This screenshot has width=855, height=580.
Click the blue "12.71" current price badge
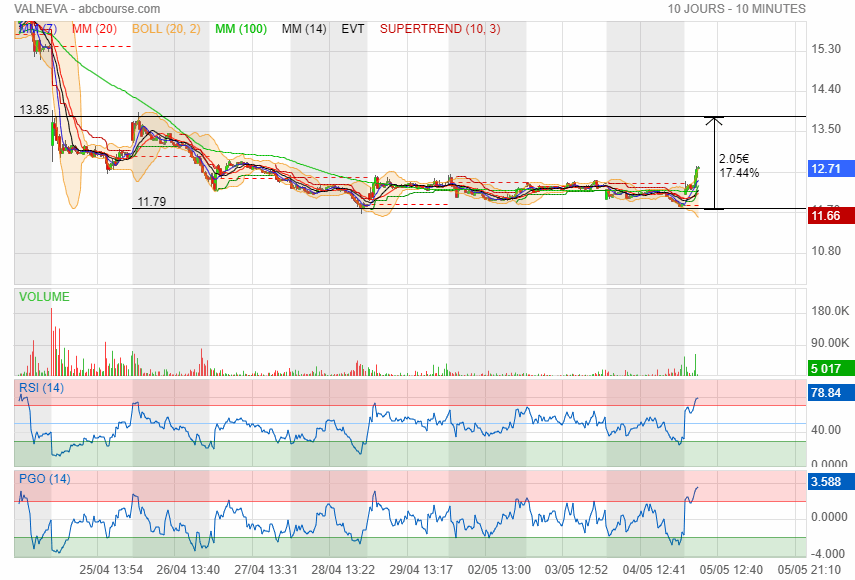[831, 169]
